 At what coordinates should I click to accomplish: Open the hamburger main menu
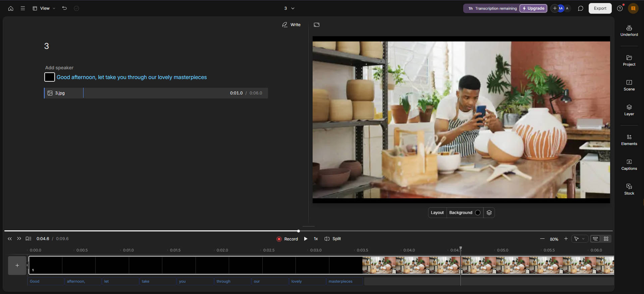(x=23, y=8)
